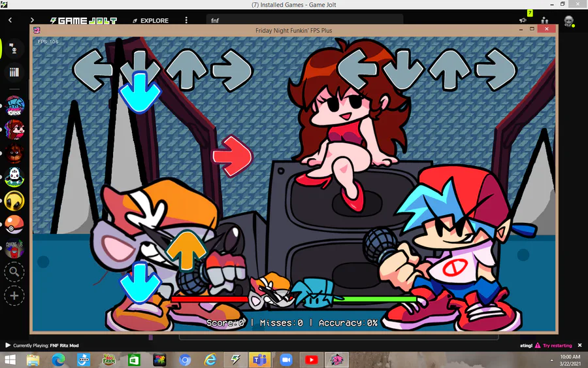
Task: Click the Try restarting link
Action: (557, 346)
